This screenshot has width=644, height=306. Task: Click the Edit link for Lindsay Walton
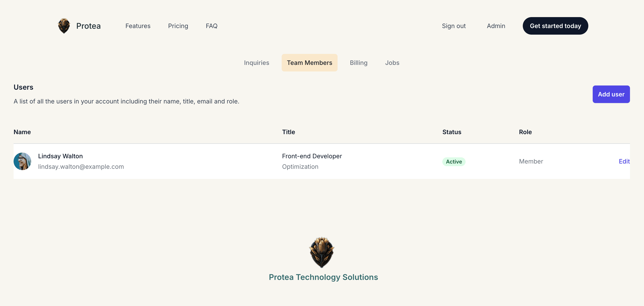coord(624,161)
